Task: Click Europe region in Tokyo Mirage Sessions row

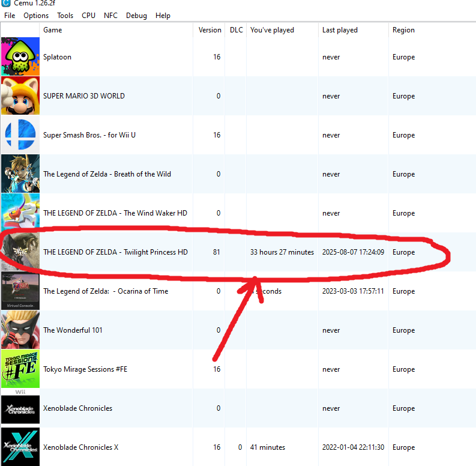Action: point(403,369)
